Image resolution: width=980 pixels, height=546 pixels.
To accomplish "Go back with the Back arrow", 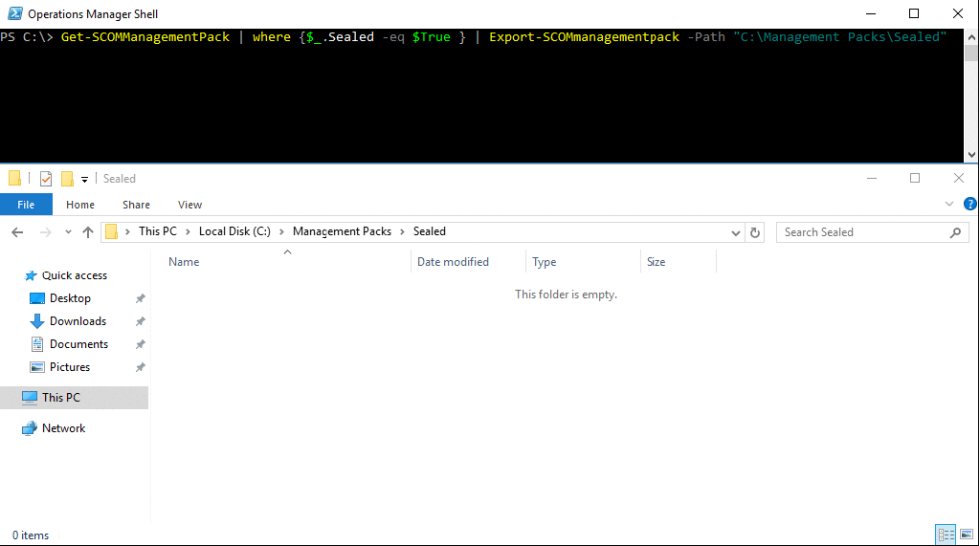I will click(x=17, y=232).
